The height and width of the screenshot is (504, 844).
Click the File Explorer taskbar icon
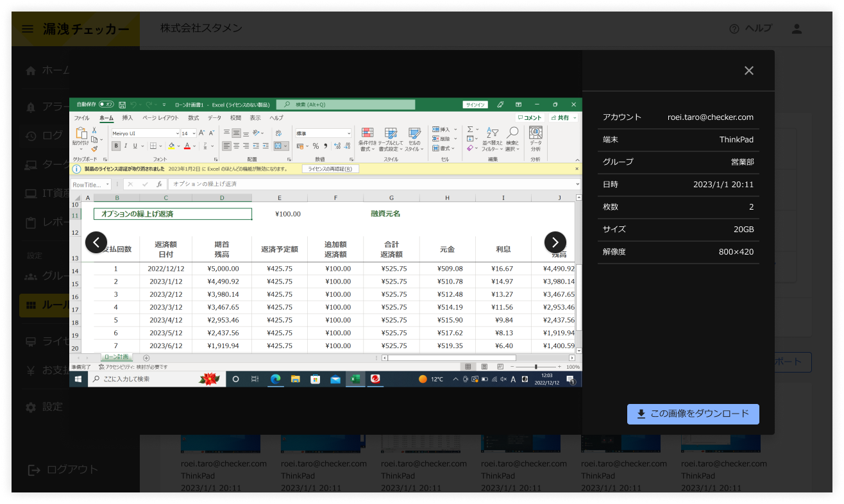pyautogui.click(x=295, y=379)
